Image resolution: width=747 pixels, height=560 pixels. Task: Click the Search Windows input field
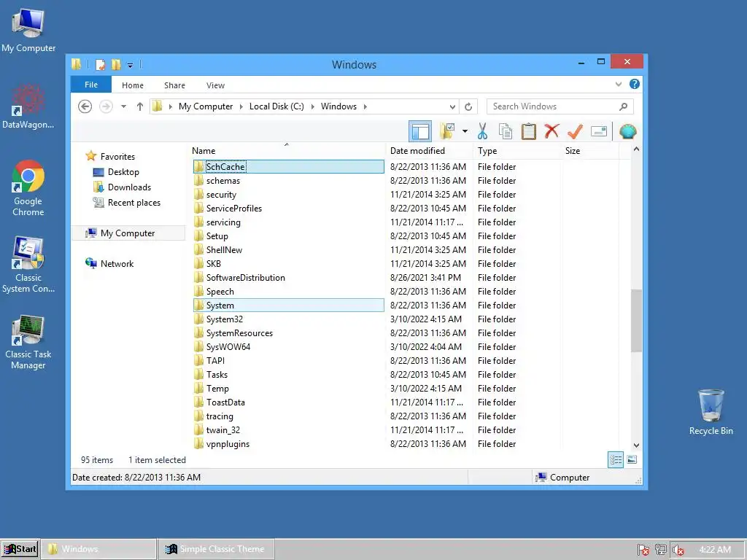pyautogui.click(x=553, y=106)
